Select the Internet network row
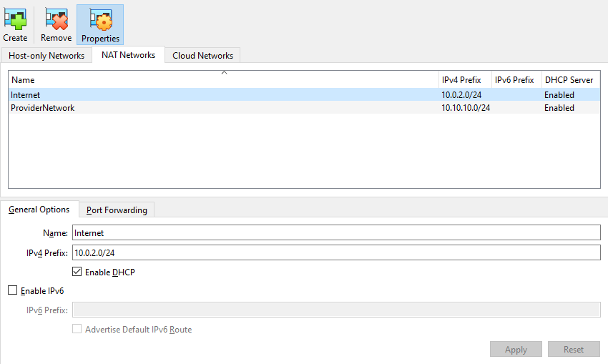The image size is (608, 364). pyautogui.click(x=215, y=94)
